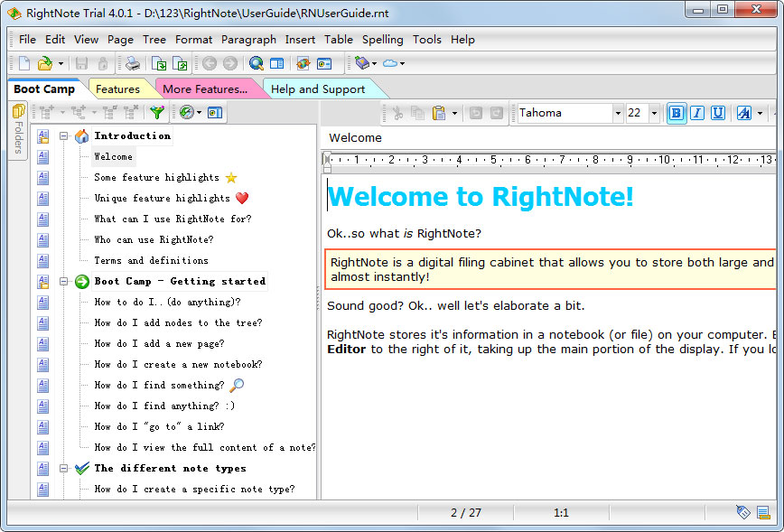Click the green circular compass icon in tree toolbar

[186, 113]
